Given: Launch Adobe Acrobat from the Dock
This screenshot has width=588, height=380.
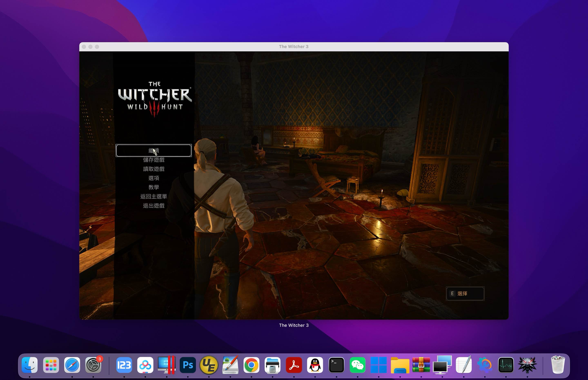Looking at the screenshot, I should click(x=294, y=365).
